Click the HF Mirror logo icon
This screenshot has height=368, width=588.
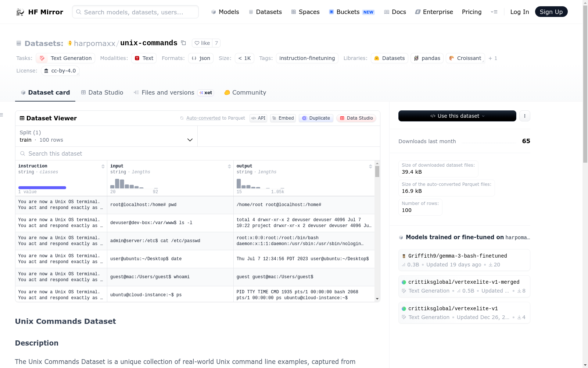click(x=20, y=12)
